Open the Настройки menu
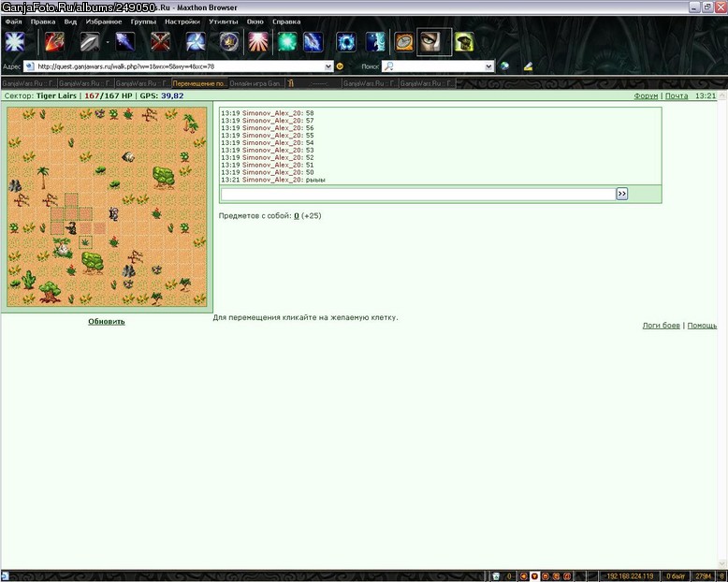Screen dimensions: 728x582 (182, 22)
